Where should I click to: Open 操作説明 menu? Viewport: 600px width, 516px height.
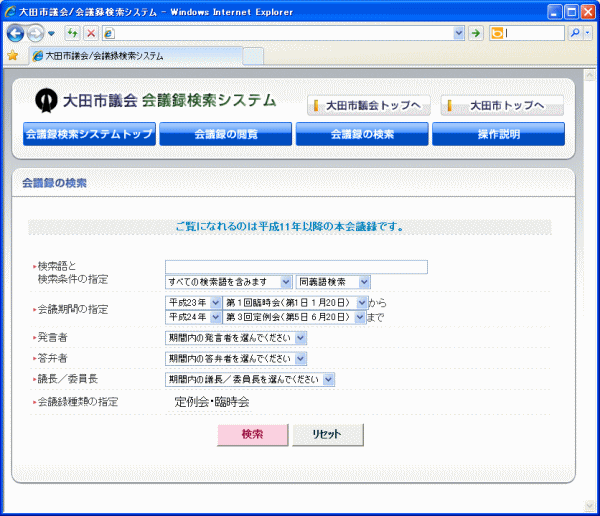[499, 134]
